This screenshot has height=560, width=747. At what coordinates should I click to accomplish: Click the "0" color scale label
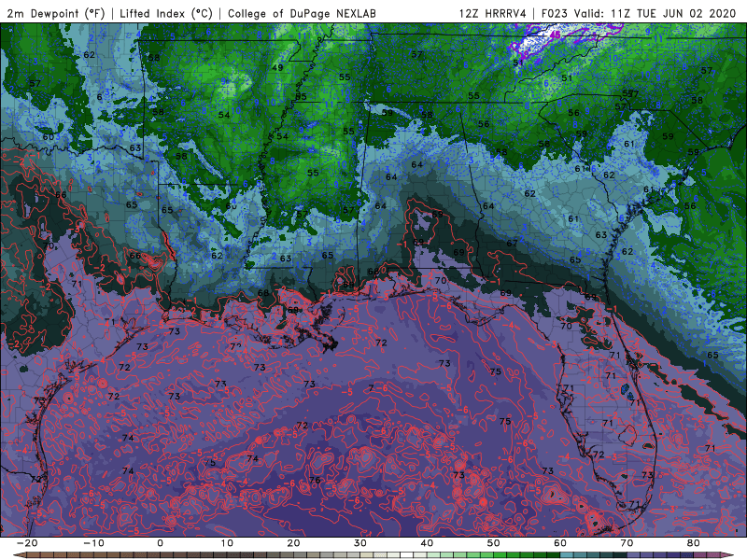160,543
